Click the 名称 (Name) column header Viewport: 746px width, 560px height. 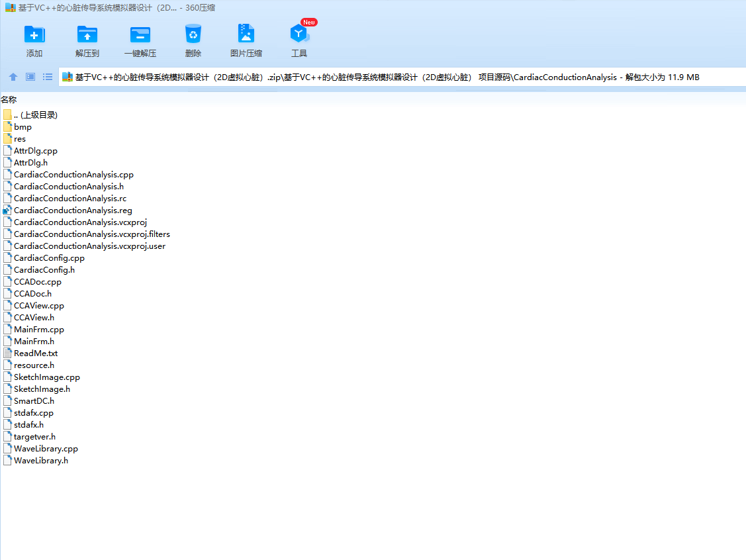tap(9, 99)
